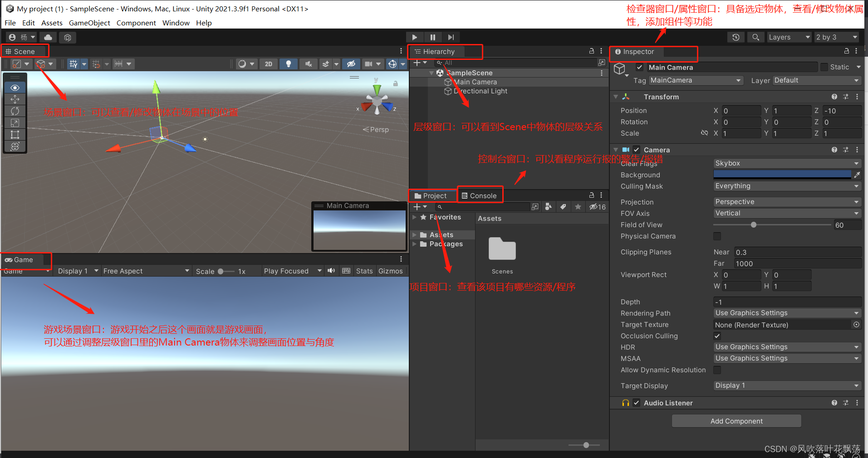The image size is (868, 458).
Task: Open the Layer Default dropdown
Action: [x=817, y=80]
